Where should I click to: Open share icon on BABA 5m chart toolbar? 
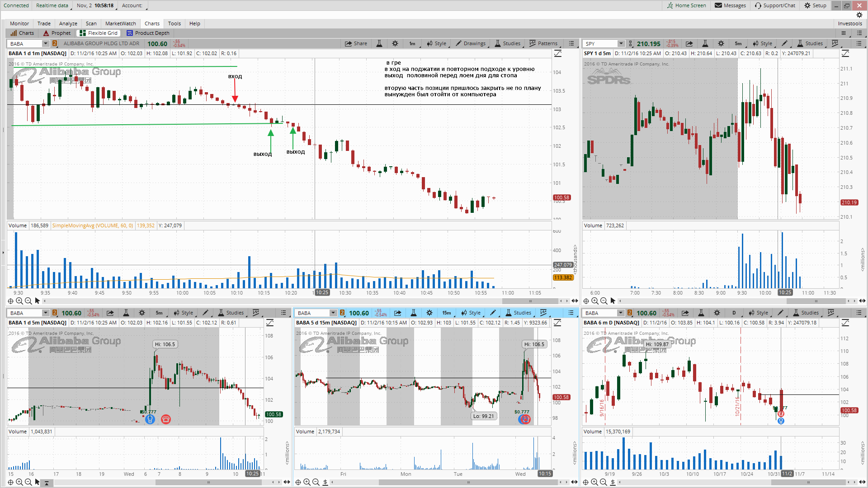pyautogui.click(x=110, y=313)
